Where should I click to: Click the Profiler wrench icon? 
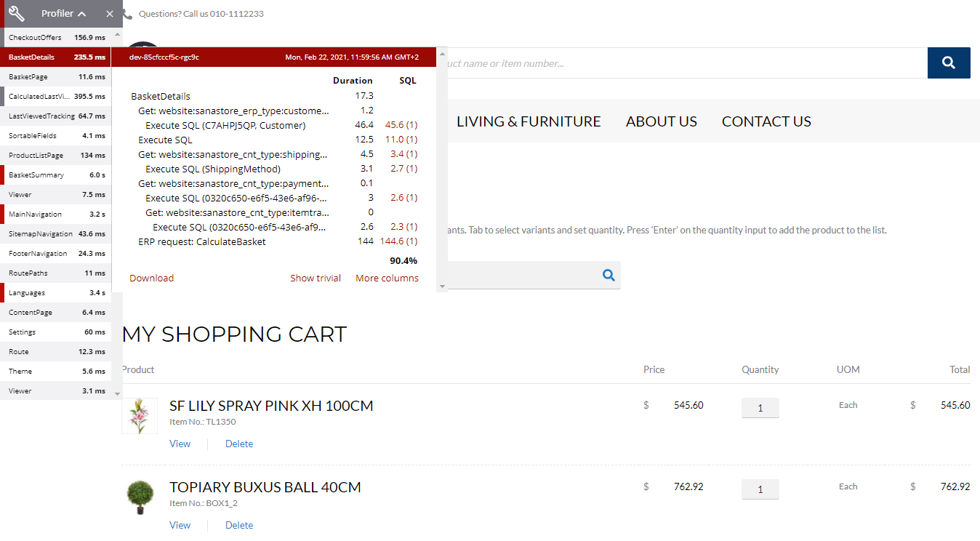(17, 13)
